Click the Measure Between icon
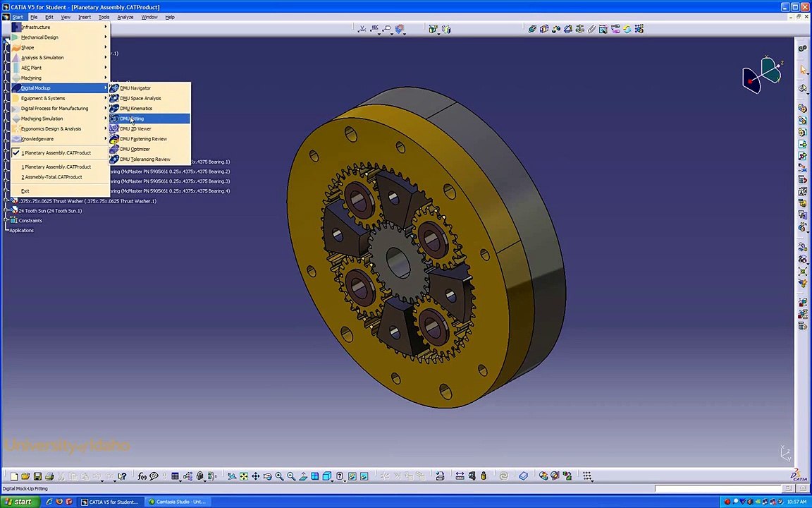 point(460,476)
